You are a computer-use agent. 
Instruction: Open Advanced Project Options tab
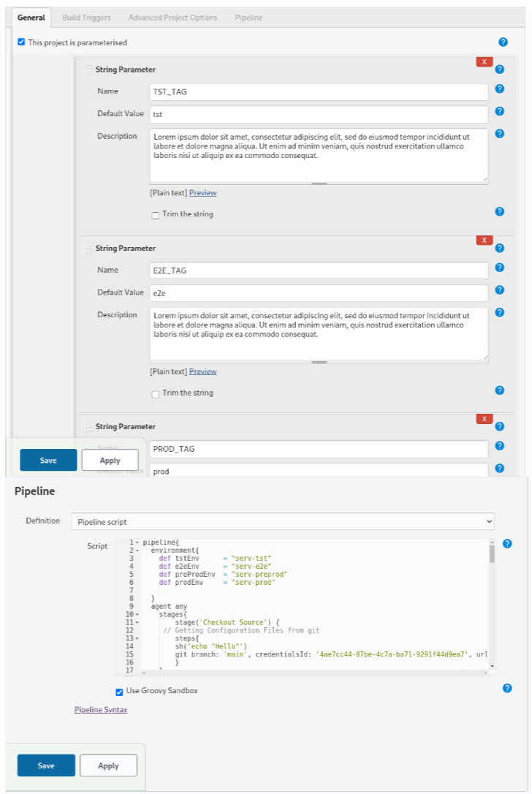point(172,18)
